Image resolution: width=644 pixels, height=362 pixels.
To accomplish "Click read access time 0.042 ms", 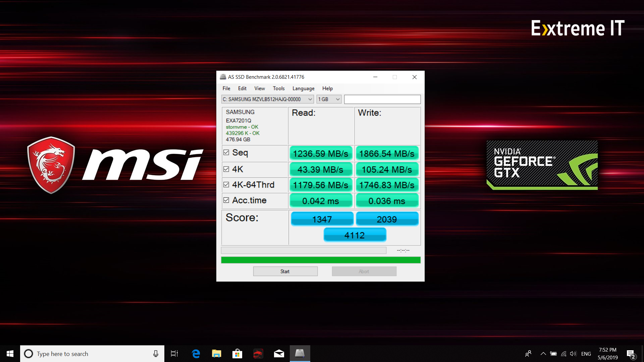I will click(x=321, y=201).
